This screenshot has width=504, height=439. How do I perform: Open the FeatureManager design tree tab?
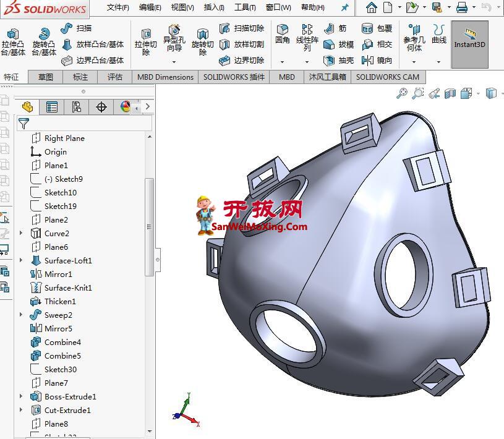point(28,107)
